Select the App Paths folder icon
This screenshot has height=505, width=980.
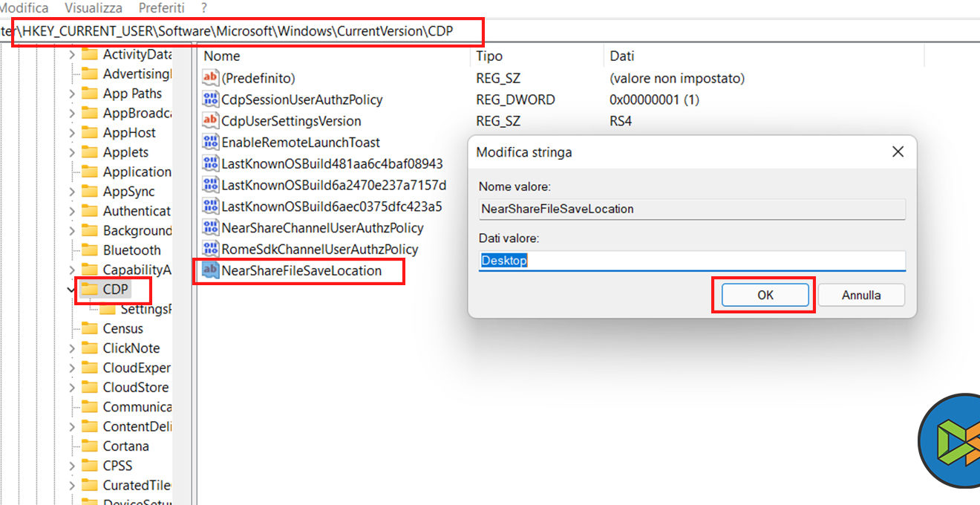point(90,94)
